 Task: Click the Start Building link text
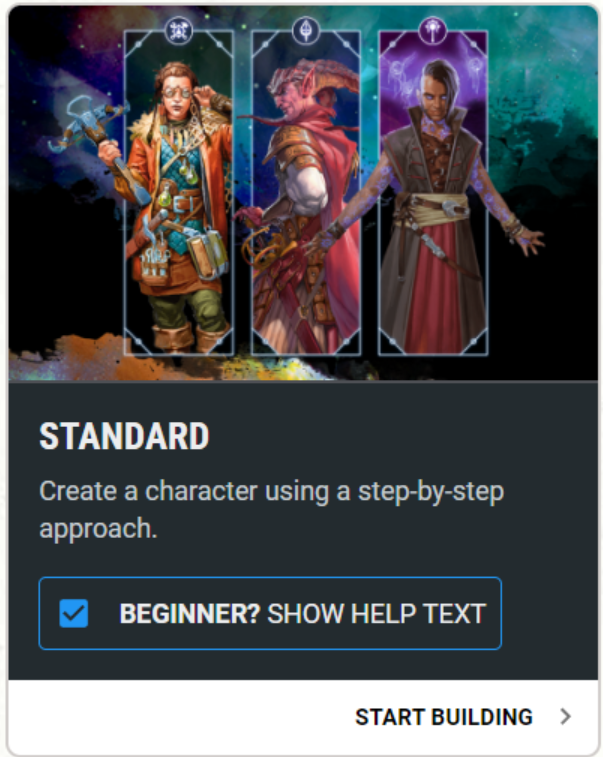point(444,717)
